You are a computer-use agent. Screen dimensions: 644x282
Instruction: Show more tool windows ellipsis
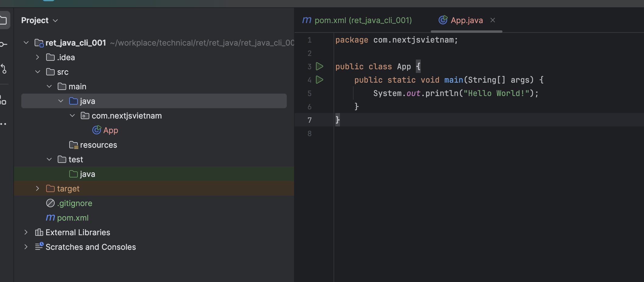(3, 124)
